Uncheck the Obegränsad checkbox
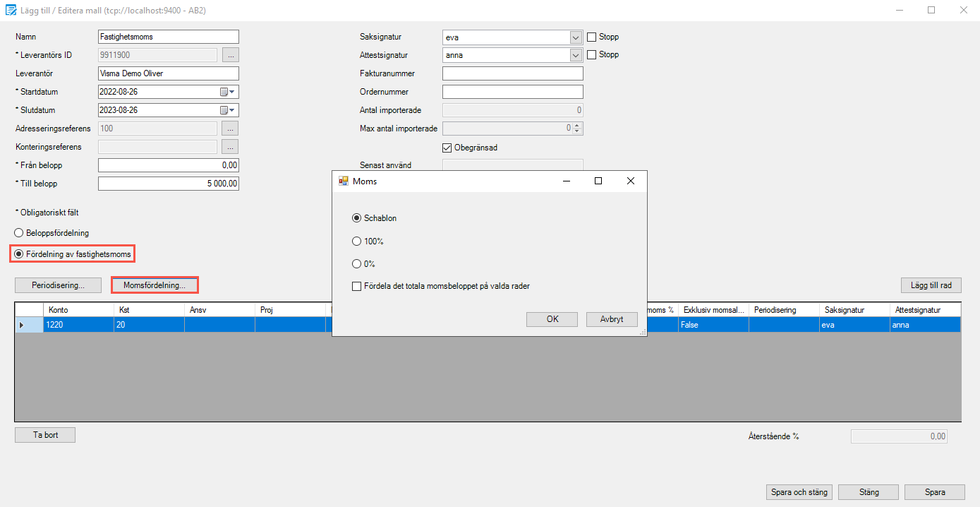This screenshot has width=980, height=507. [447, 148]
